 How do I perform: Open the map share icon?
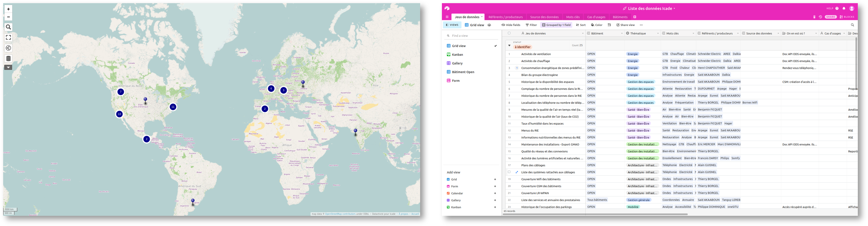[8, 48]
